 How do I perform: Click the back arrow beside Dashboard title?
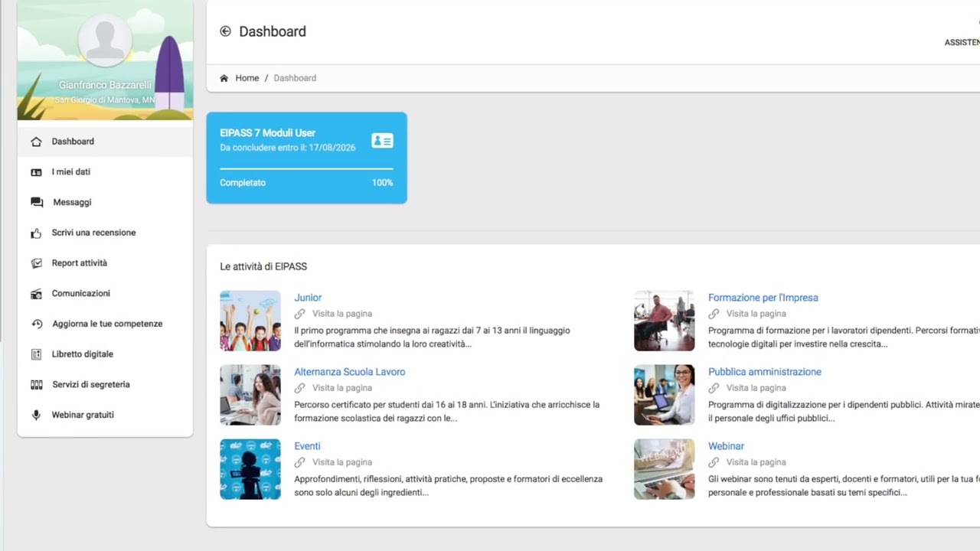[225, 31]
